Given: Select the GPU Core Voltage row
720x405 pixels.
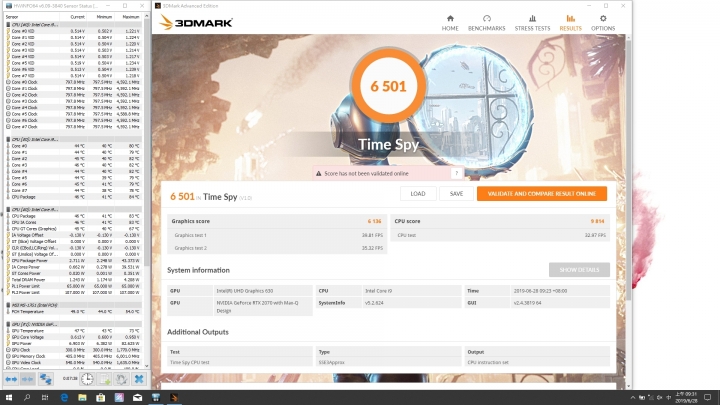Looking at the screenshot, I should [73, 337].
